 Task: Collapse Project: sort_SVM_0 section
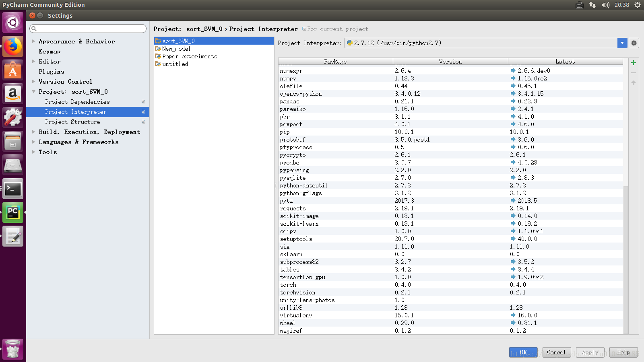[x=33, y=92]
